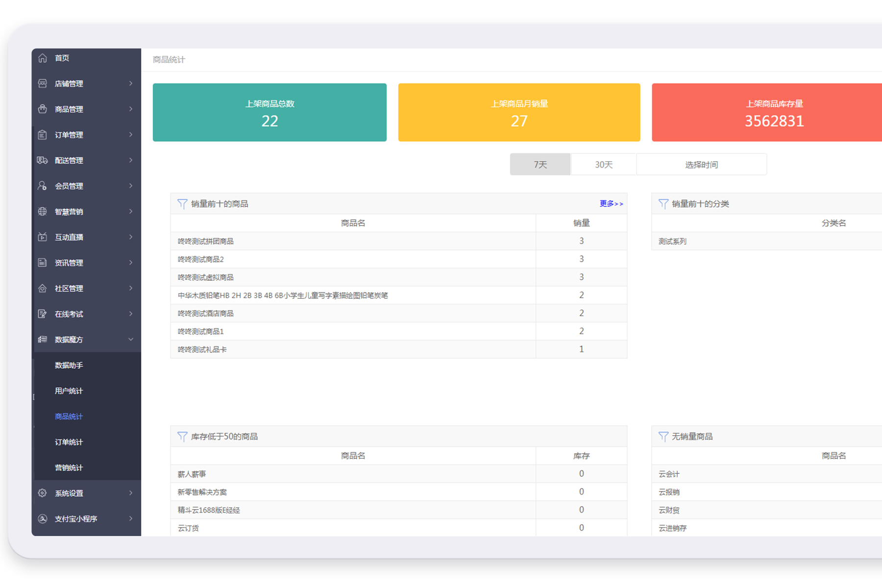Screen dimensions: 882x588
Task: Expand the 订单管理 submenu arrow
Action: coord(131,135)
